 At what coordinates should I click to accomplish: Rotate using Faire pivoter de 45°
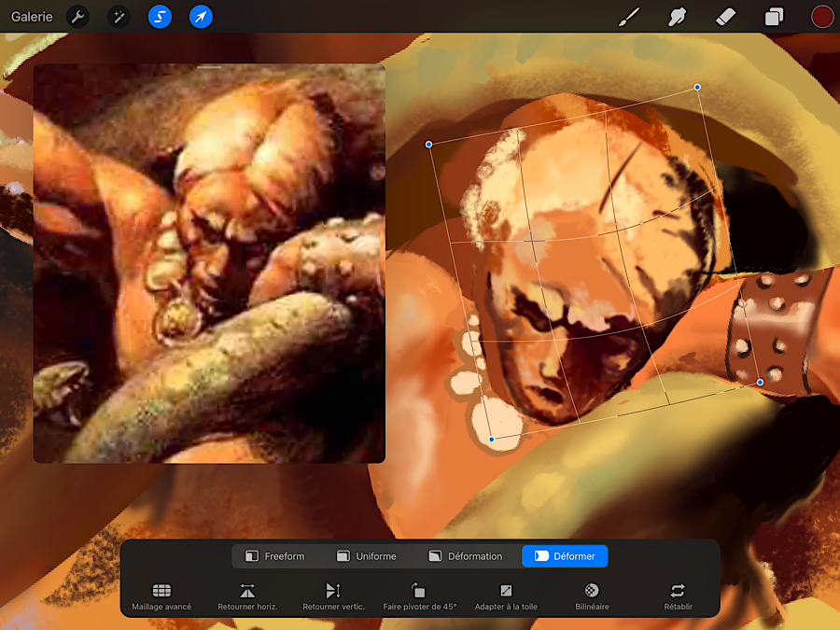[x=419, y=596]
